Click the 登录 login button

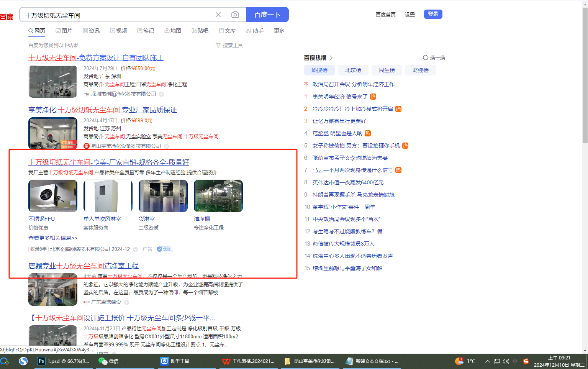pyautogui.click(x=433, y=14)
